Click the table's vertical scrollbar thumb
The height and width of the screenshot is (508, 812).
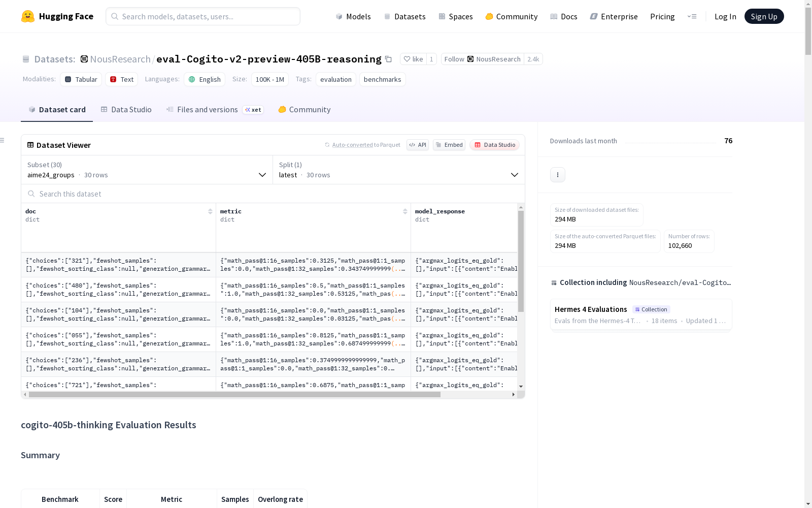tap(521, 262)
